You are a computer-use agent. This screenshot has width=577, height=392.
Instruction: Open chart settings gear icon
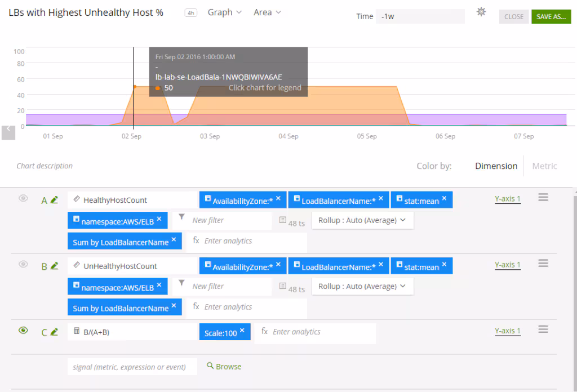pyautogui.click(x=481, y=12)
